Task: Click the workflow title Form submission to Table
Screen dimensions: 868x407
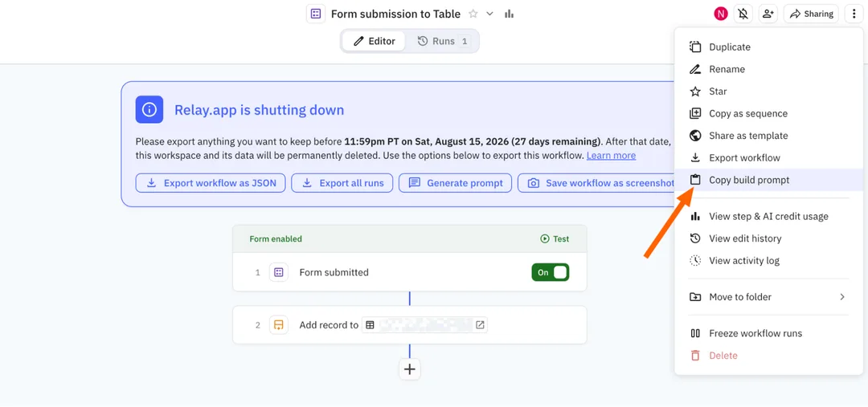Action: point(395,14)
